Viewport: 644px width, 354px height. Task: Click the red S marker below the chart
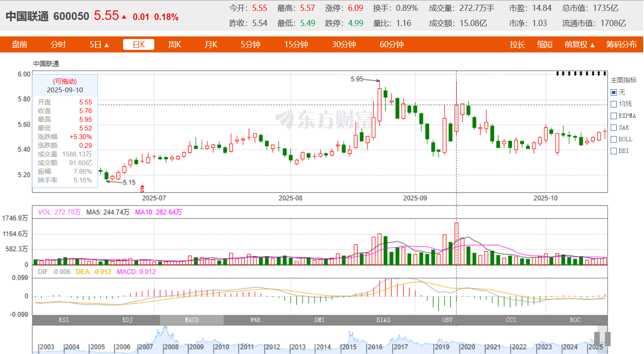[x=142, y=188]
